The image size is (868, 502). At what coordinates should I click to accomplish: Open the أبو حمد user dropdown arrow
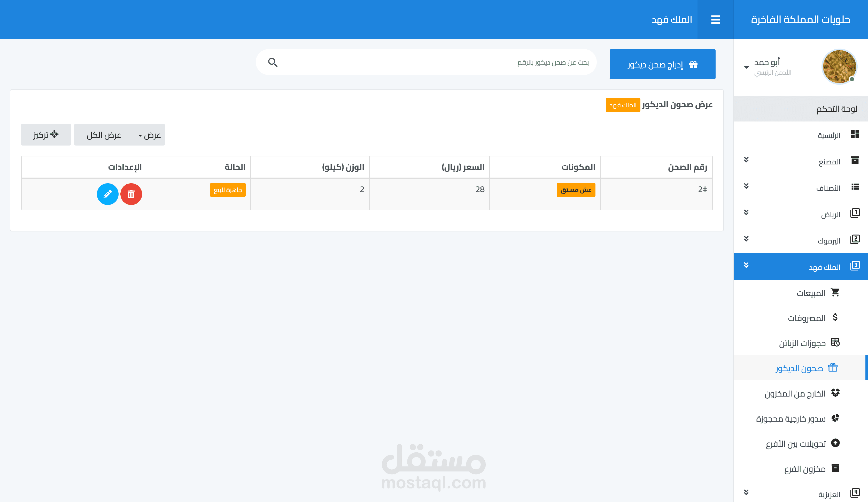pos(746,67)
